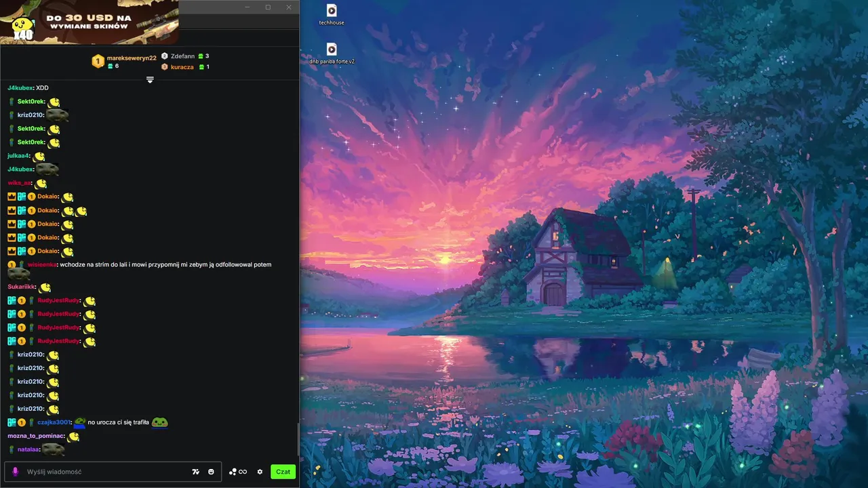Open mozna_to_pominac user card
This screenshot has width=868, height=488.
36,436
